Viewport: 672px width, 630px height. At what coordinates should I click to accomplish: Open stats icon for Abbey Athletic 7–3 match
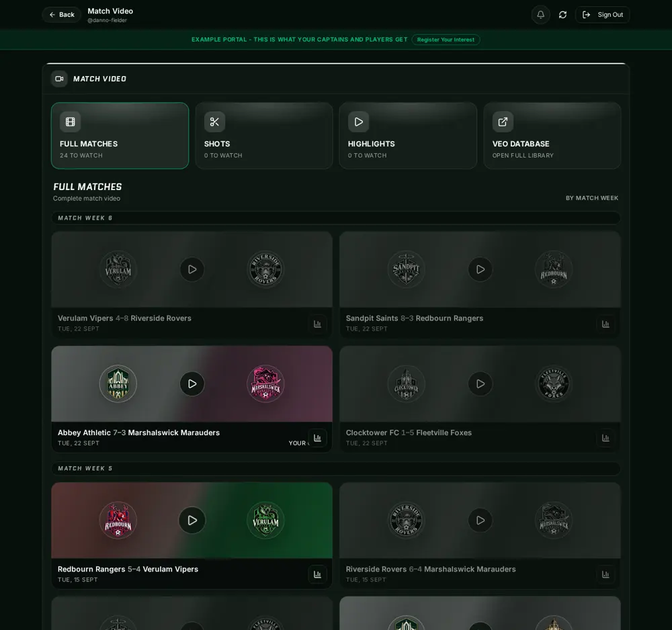(x=317, y=438)
